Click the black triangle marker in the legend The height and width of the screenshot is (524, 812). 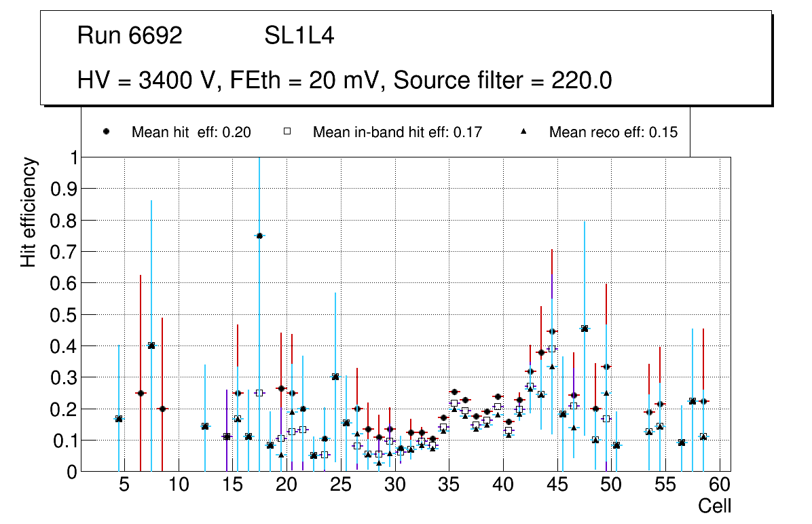[523, 132]
